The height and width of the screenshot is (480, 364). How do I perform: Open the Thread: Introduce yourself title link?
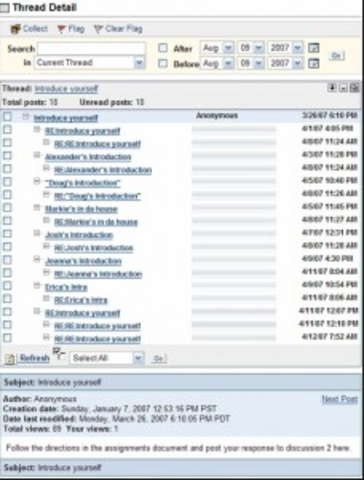click(x=66, y=89)
